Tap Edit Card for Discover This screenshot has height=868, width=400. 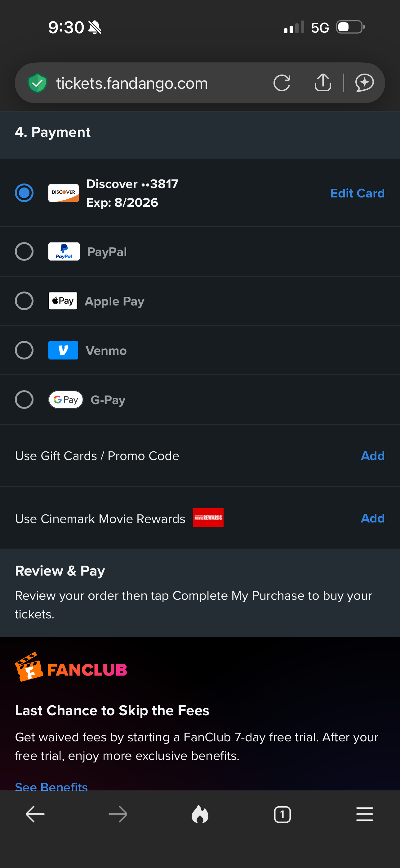click(x=357, y=193)
